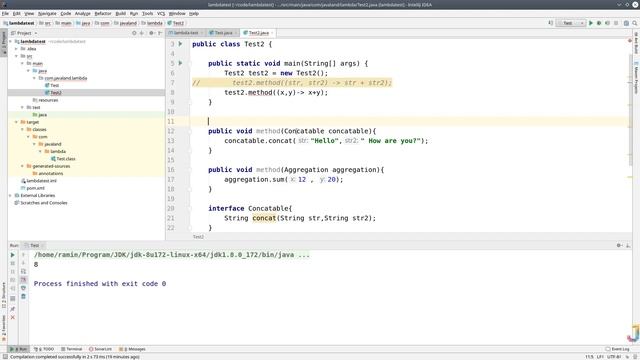This screenshot has width=640, height=360.
Task: Open the Navigate menu
Action: coord(47,13)
